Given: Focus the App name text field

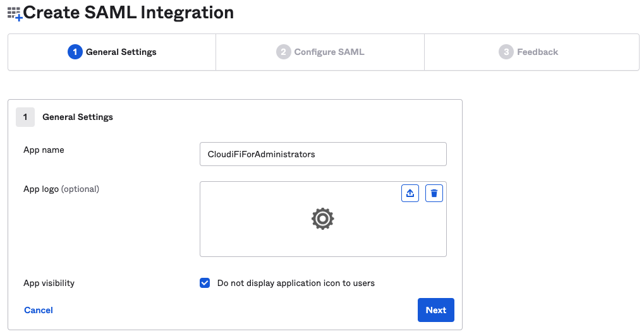Looking at the screenshot, I should click(323, 154).
